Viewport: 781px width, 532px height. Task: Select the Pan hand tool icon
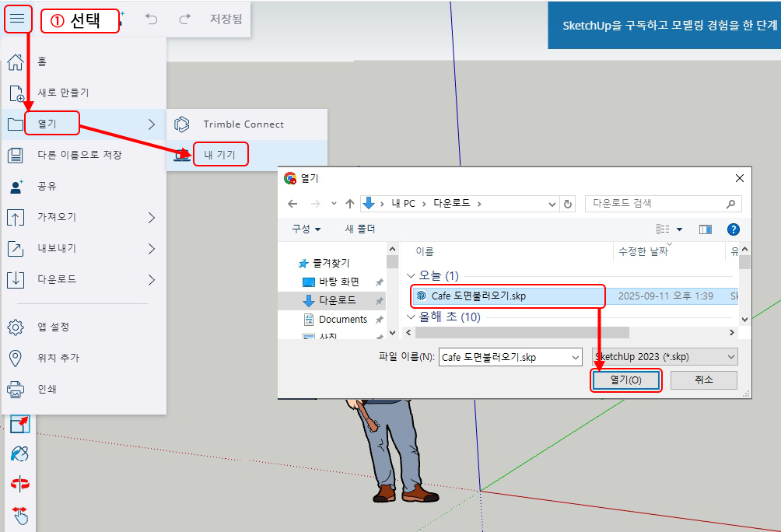click(x=20, y=515)
